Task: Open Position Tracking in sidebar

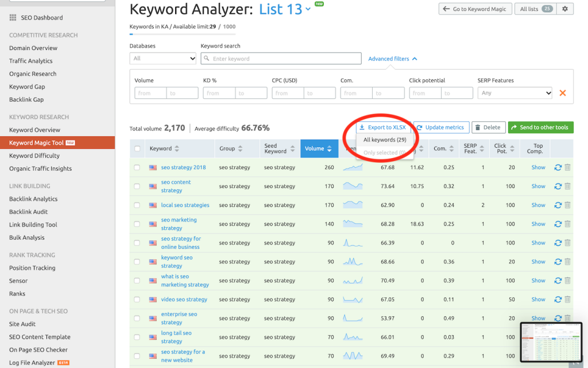Action: point(32,268)
